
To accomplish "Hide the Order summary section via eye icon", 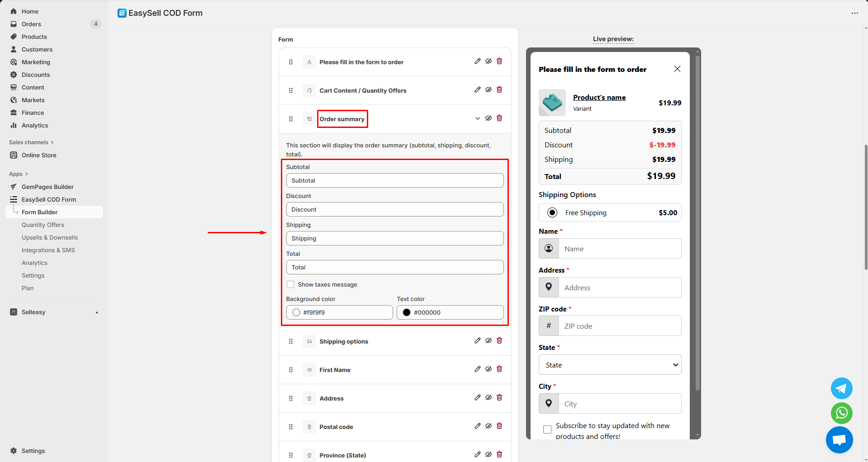I will click(x=489, y=118).
